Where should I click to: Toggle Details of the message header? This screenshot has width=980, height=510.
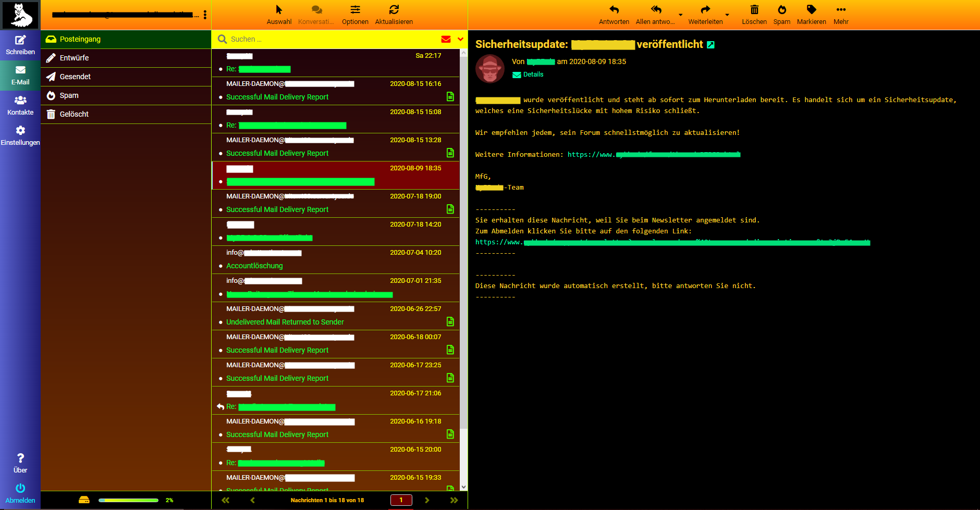coord(533,74)
